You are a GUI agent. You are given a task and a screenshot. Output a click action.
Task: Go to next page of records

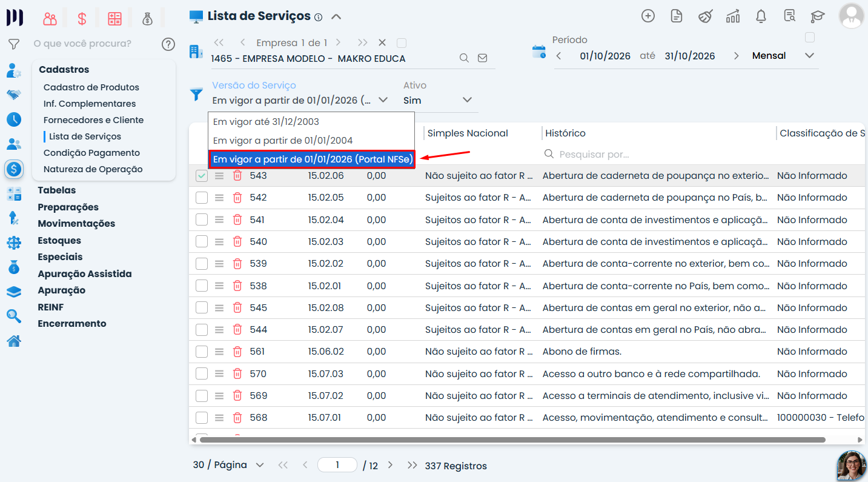point(390,465)
